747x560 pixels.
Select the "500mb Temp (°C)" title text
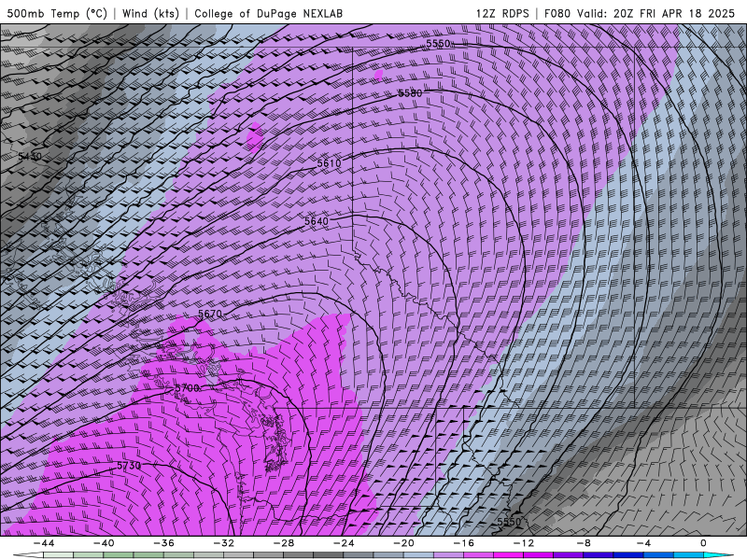pos(57,13)
